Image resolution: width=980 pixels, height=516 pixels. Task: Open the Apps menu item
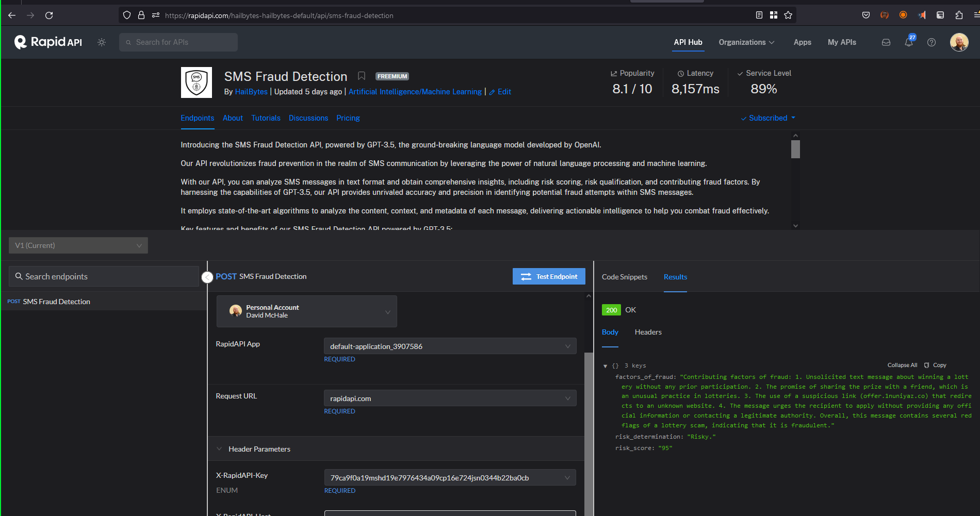(802, 42)
